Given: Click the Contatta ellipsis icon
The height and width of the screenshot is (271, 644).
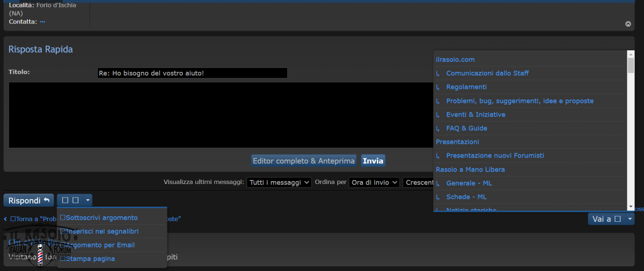Looking at the screenshot, I should tap(43, 22).
